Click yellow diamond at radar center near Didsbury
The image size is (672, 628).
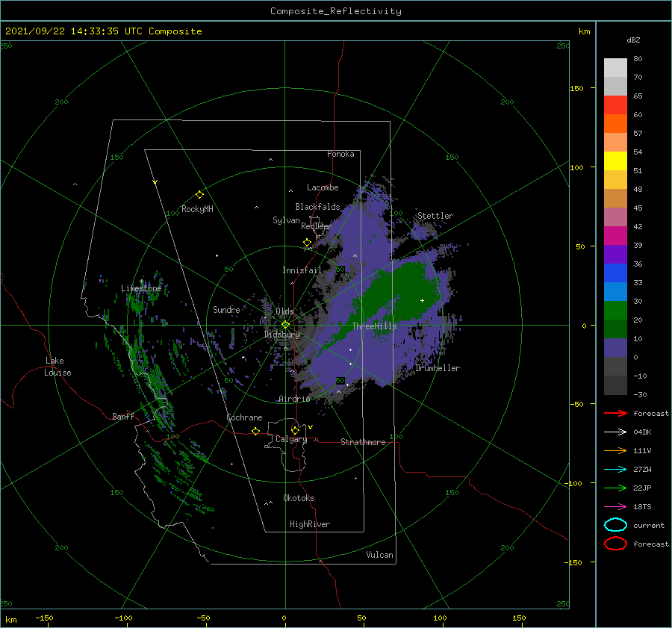285,325
